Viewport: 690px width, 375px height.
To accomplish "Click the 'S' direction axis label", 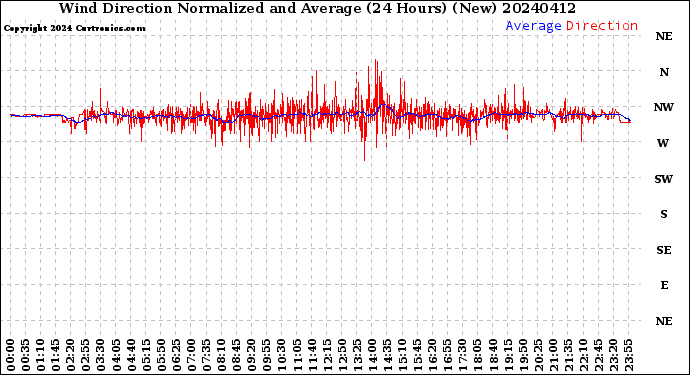I will pyautogui.click(x=664, y=214).
